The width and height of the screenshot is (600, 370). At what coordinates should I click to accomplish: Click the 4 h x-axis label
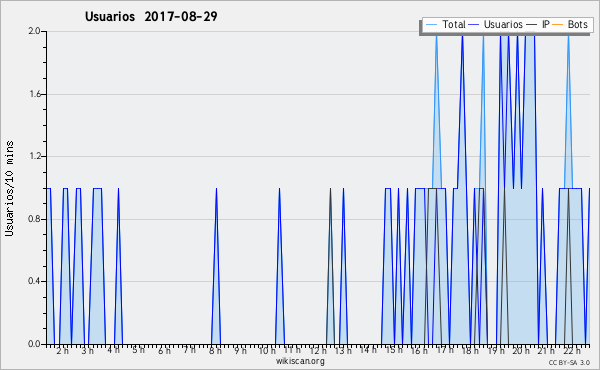pyautogui.click(x=113, y=350)
